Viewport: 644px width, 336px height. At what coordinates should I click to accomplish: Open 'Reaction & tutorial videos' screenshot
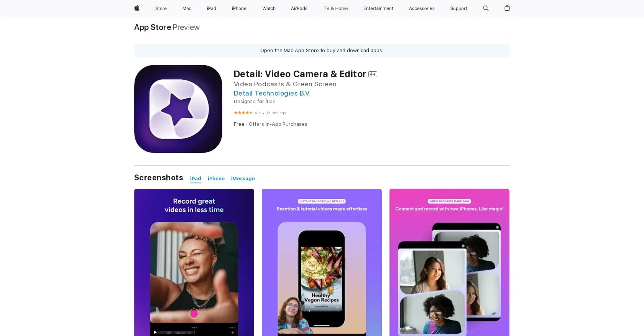[322, 262]
